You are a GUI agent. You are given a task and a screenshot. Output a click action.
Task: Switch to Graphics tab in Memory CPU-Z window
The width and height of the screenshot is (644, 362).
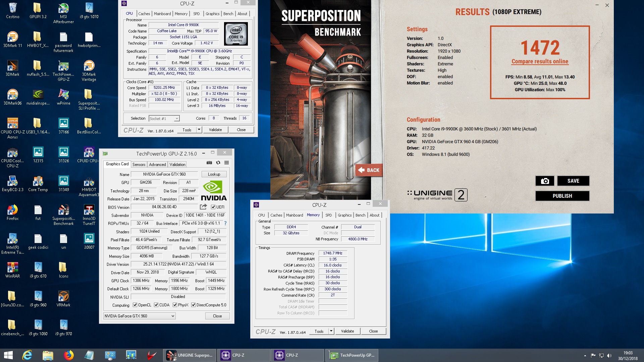(x=345, y=215)
